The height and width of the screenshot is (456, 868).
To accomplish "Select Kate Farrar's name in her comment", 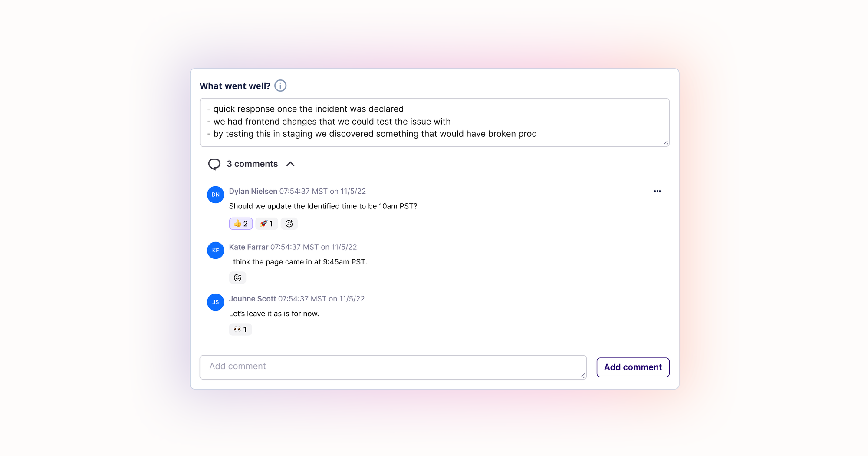I will (248, 247).
